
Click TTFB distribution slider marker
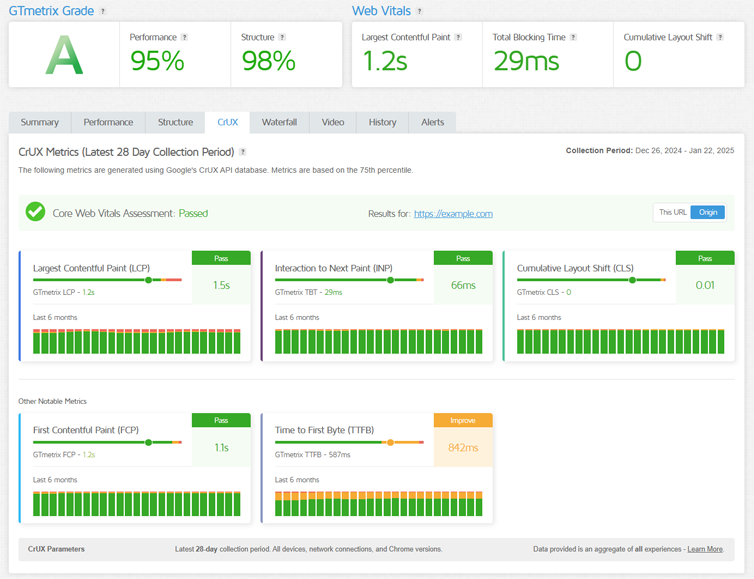tap(390, 442)
